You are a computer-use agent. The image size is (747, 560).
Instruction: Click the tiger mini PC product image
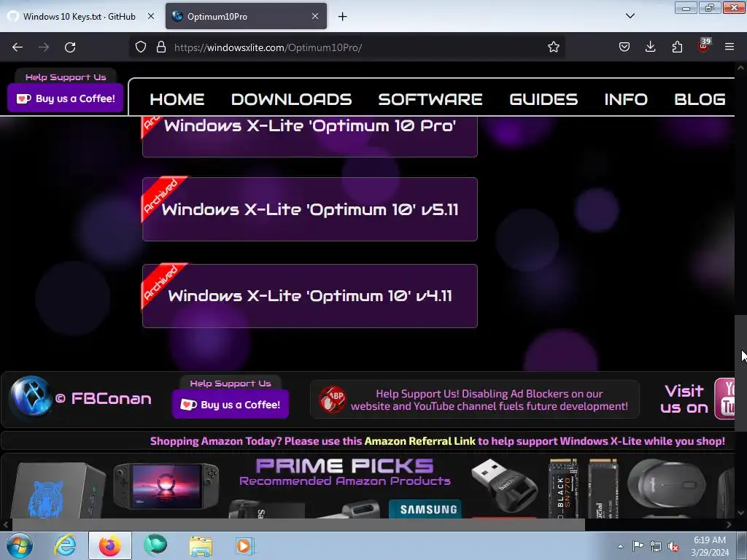click(x=57, y=491)
